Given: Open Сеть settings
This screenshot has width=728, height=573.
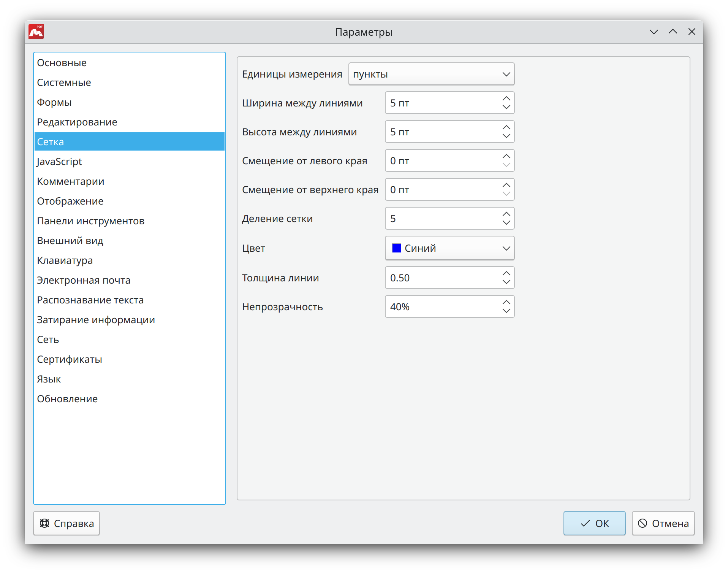Looking at the screenshot, I should (129, 340).
